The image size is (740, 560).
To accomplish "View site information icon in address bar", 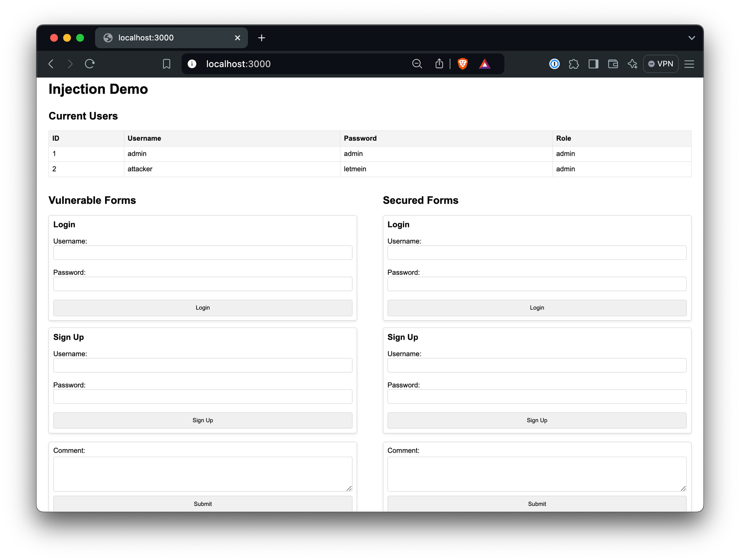I will click(192, 64).
